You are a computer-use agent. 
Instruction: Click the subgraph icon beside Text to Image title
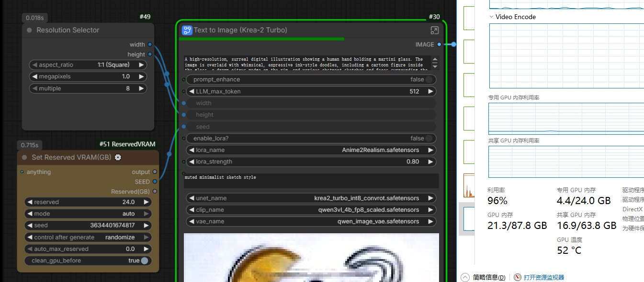[187, 30]
